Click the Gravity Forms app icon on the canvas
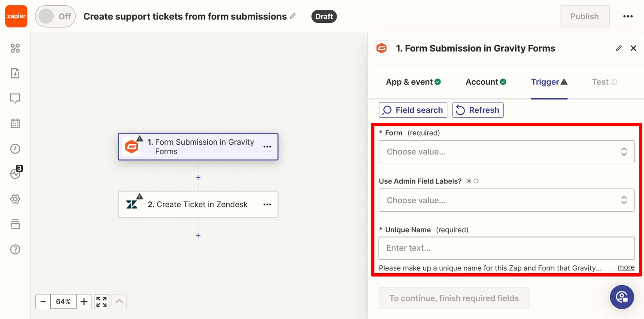Screen dimensions: 644x319 pyautogui.click(x=132, y=147)
